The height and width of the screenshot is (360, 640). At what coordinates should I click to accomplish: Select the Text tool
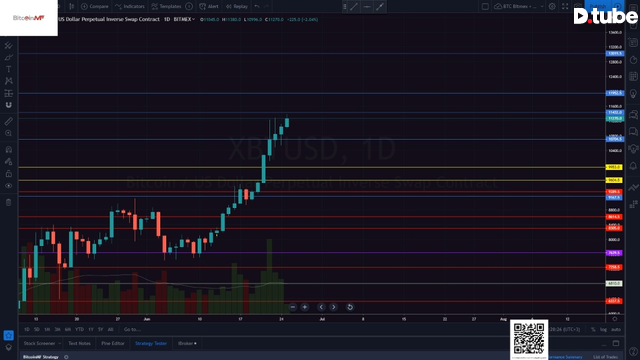[x=9, y=69]
